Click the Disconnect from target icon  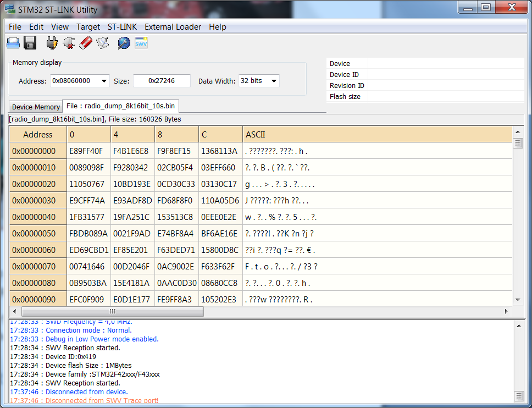pyautogui.click(x=69, y=43)
